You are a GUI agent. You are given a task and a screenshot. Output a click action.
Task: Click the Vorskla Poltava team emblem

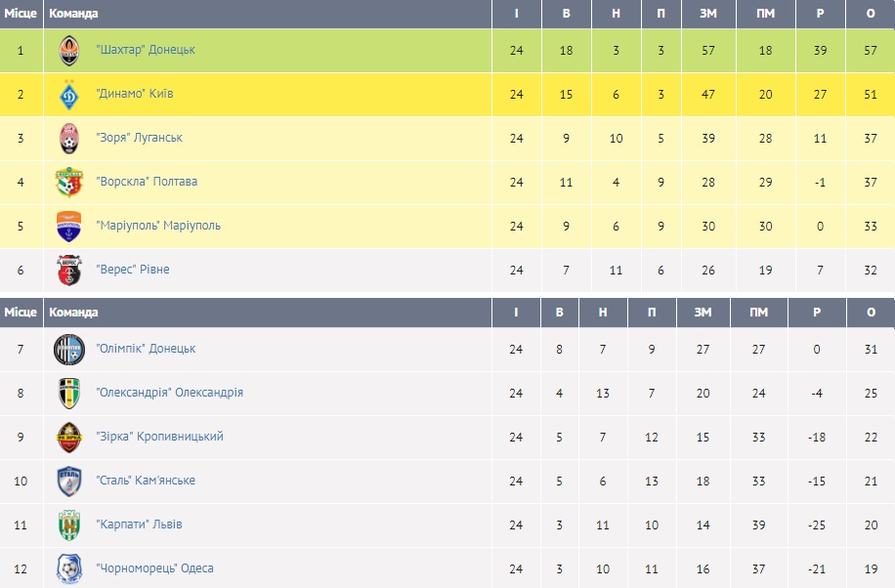68,182
